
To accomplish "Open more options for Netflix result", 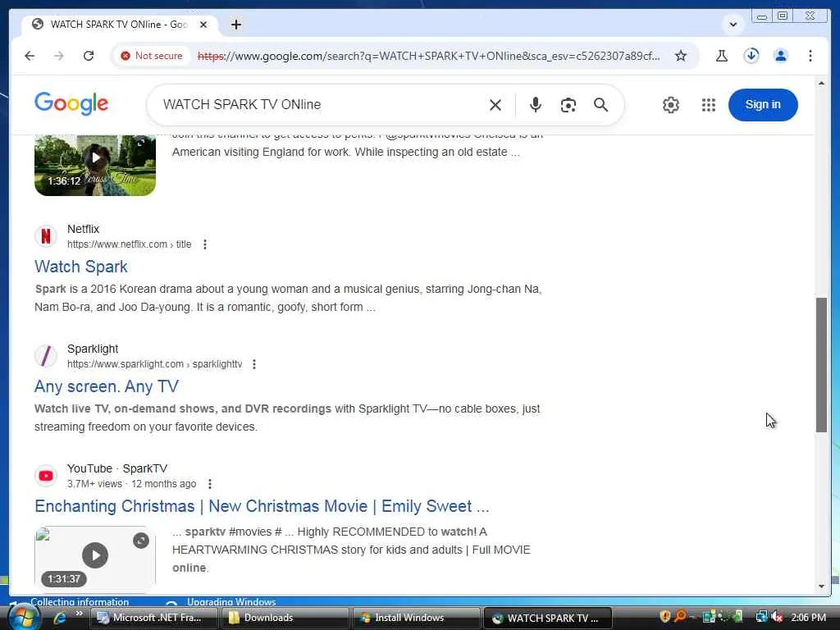I will (x=204, y=244).
